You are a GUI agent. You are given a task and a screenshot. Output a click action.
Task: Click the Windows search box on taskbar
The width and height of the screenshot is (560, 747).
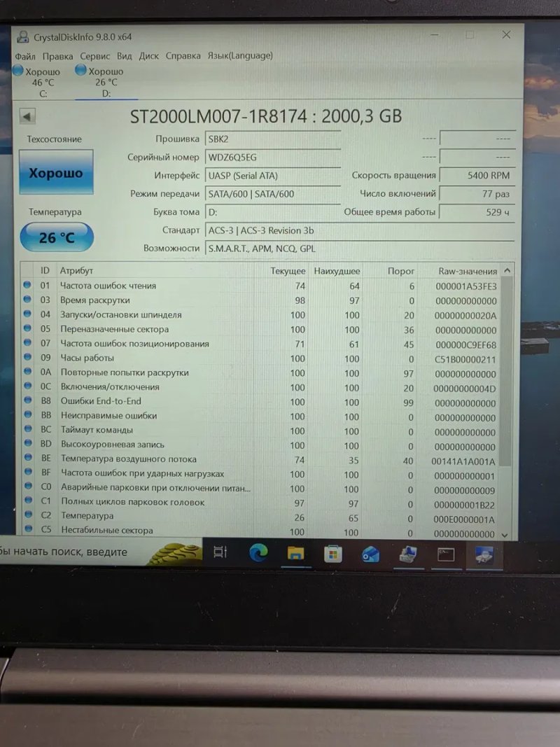pyautogui.click(x=100, y=552)
